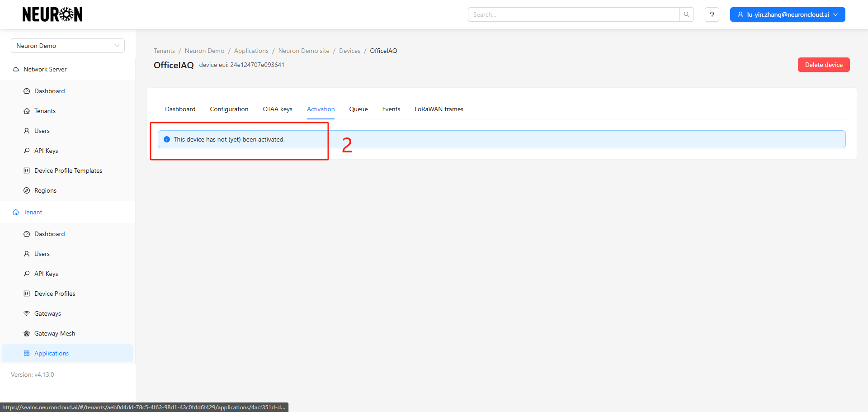The height and width of the screenshot is (412, 868).
Task: Go to Applications breadcrumb link
Action: click(251, 51)
